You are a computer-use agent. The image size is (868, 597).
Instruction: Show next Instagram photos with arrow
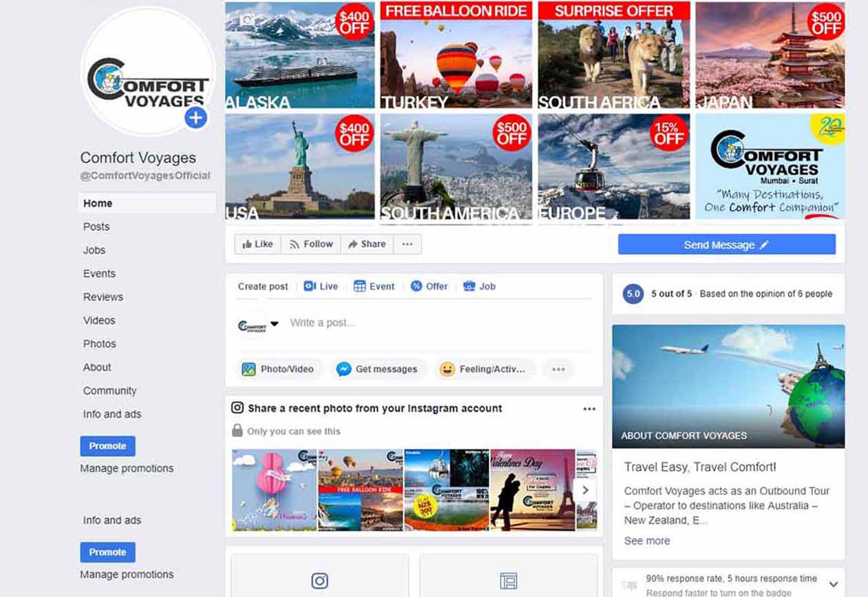585,490
